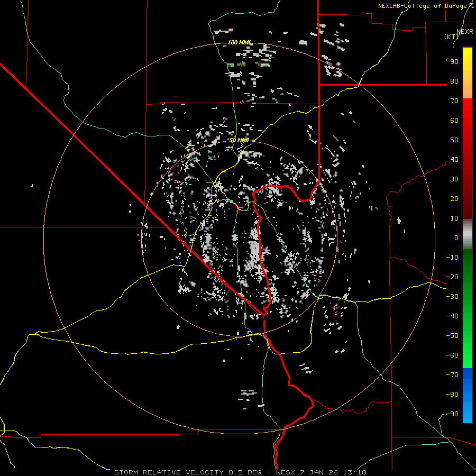Click the STORM RELATIVE VELOCITY caption text
Screen dimensions: 476x476
point(169,472)
